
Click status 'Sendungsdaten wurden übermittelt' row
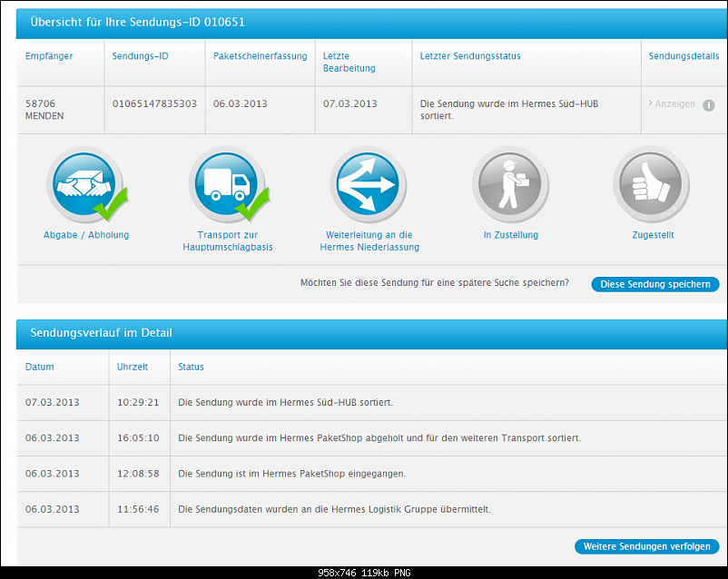[x=334, y=509]
